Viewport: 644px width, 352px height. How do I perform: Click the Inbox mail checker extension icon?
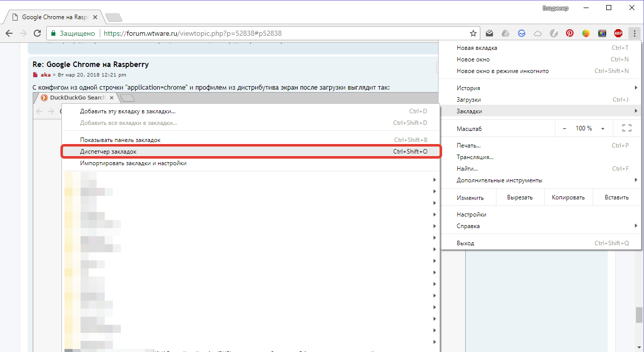pyautogui.click(x=489, y=33)
